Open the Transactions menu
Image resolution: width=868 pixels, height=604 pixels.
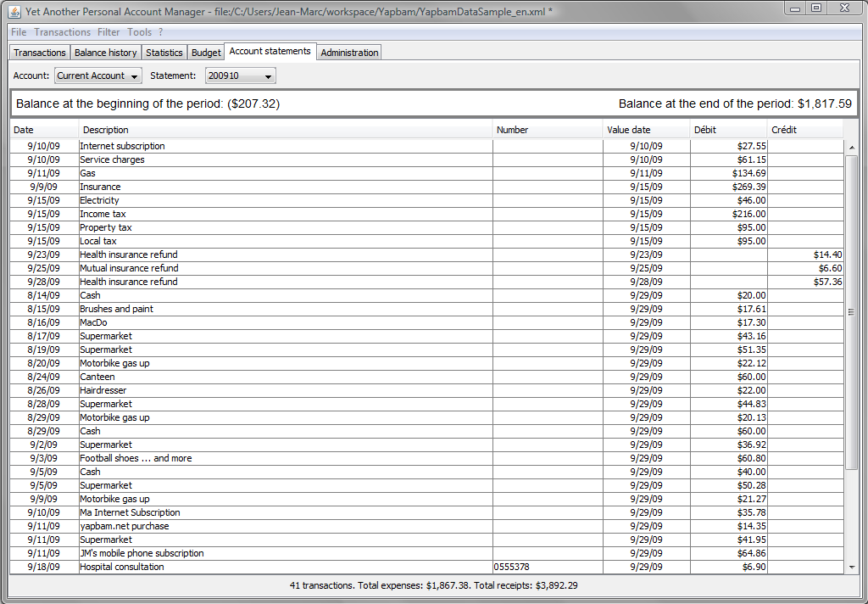[62, 32]
